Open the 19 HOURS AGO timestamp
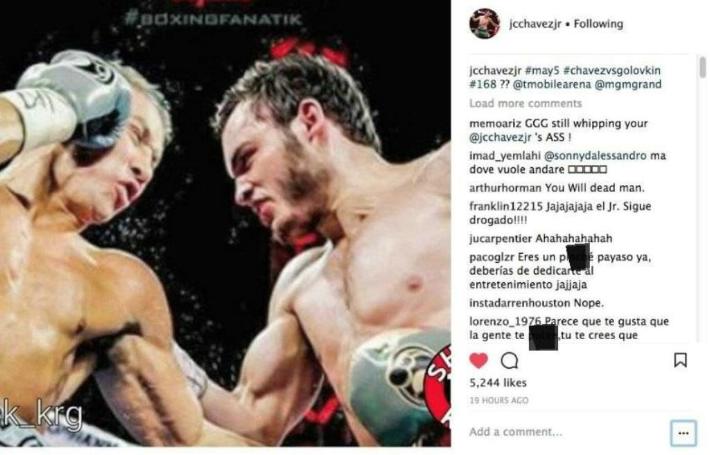The height and width of the screenshot is (455, 710). tap(499, 401)
